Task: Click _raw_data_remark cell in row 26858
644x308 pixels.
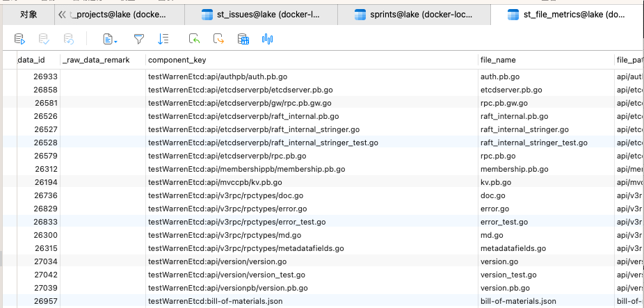Action: (103, 90)
